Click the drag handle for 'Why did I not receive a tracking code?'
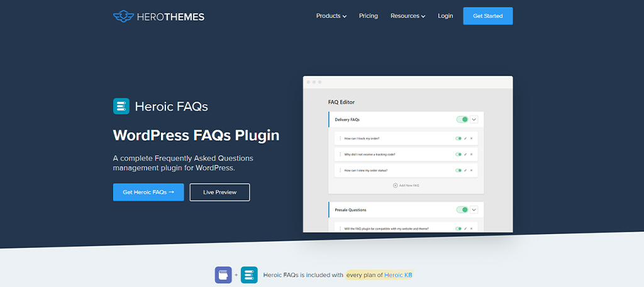This screenshot has height=287, width=644. pos(340,155)
